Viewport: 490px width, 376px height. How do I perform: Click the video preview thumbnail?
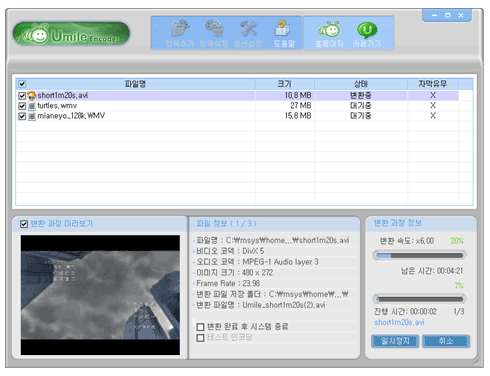(x=100, y=295)
